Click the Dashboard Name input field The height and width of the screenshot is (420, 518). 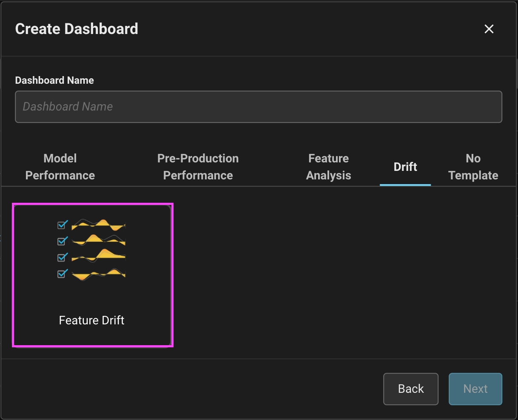258,107
